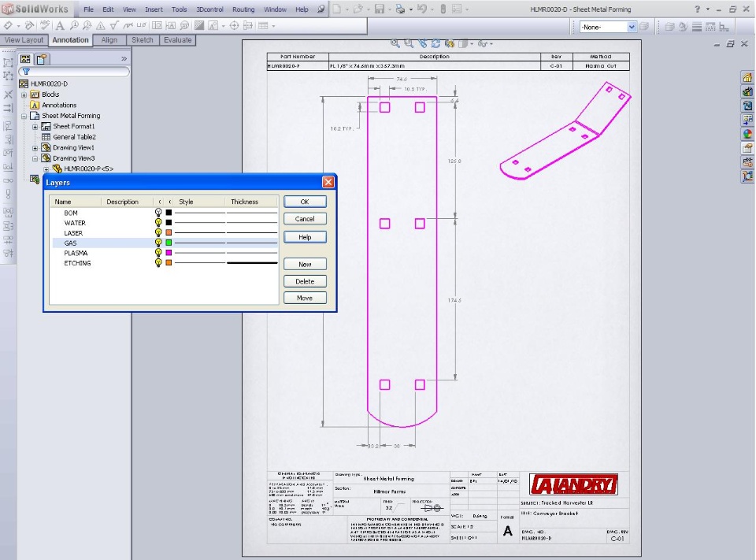Open the Tables dropdown arrow
This screenshot has height=560, width=756.
(x=273, y=26)
